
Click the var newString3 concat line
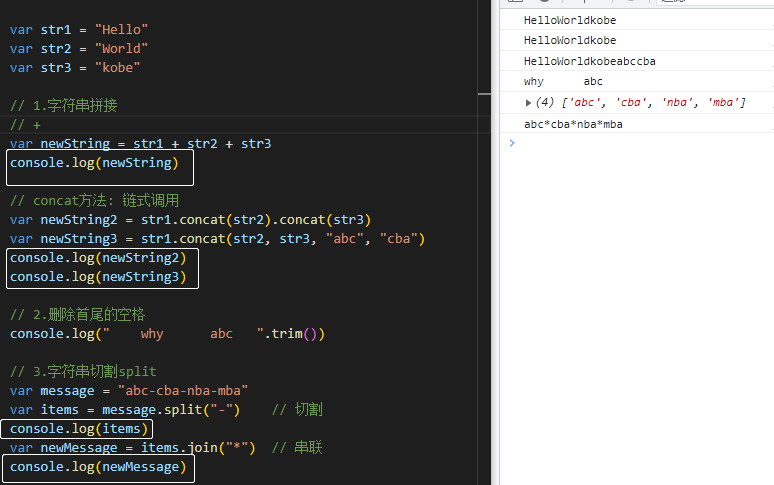[217, 239]
